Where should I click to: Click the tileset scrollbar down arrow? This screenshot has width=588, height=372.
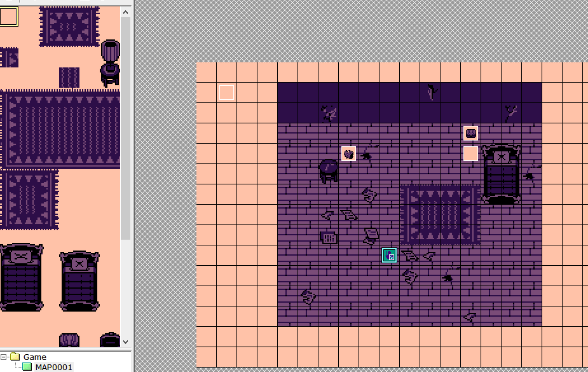[x=126, y=341]
